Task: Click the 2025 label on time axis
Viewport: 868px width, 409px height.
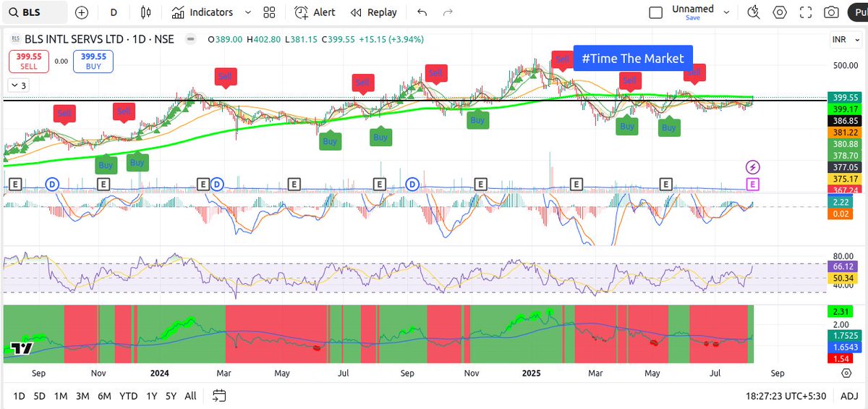Action: pyautogui.click(x=532, y=373)
